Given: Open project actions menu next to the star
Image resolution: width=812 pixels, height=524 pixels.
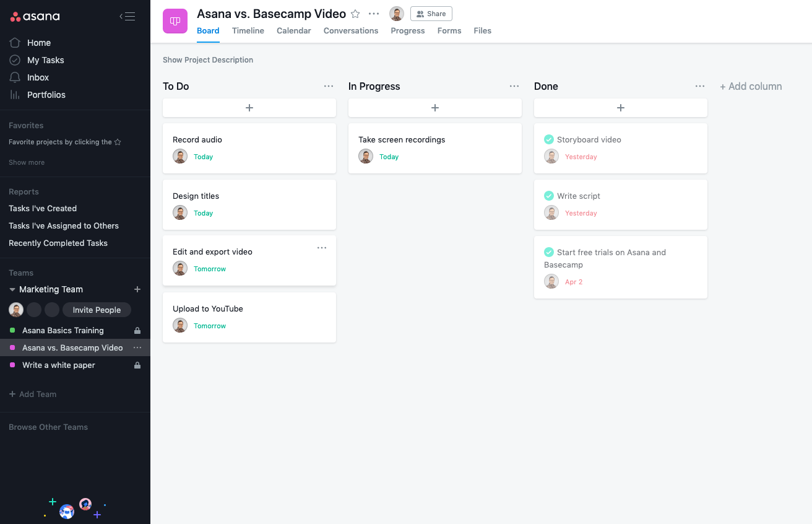Looking at the screenshot, I should 374,14.
